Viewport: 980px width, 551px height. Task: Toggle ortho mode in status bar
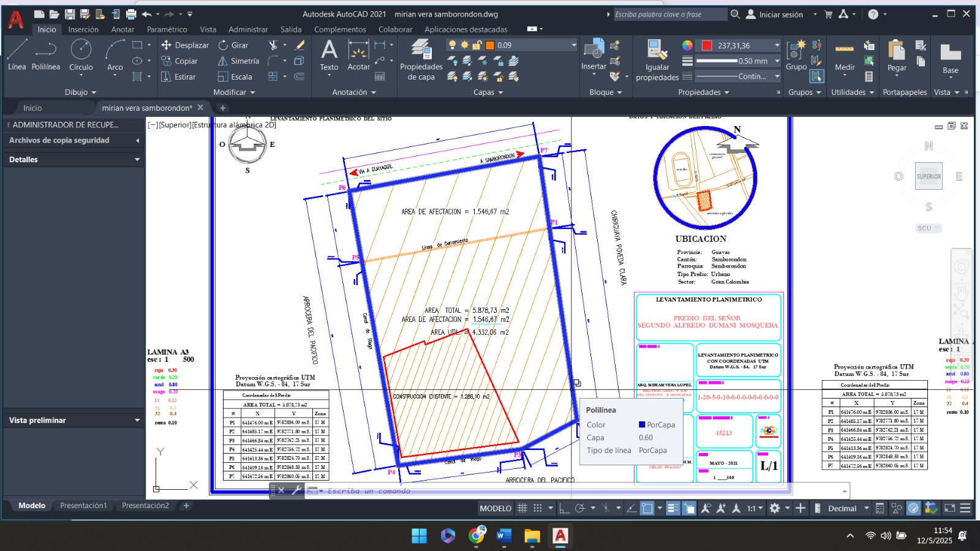coord(564,508)
